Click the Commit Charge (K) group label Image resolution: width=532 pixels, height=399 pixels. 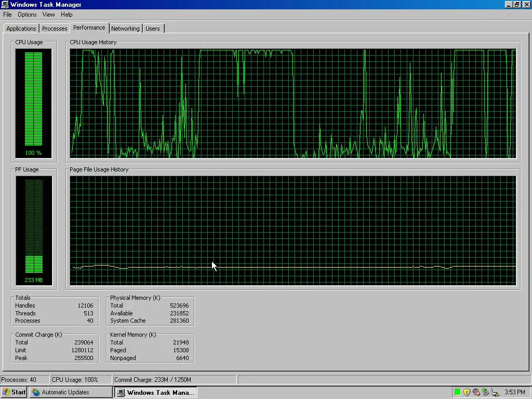click(x=38, y=335)
